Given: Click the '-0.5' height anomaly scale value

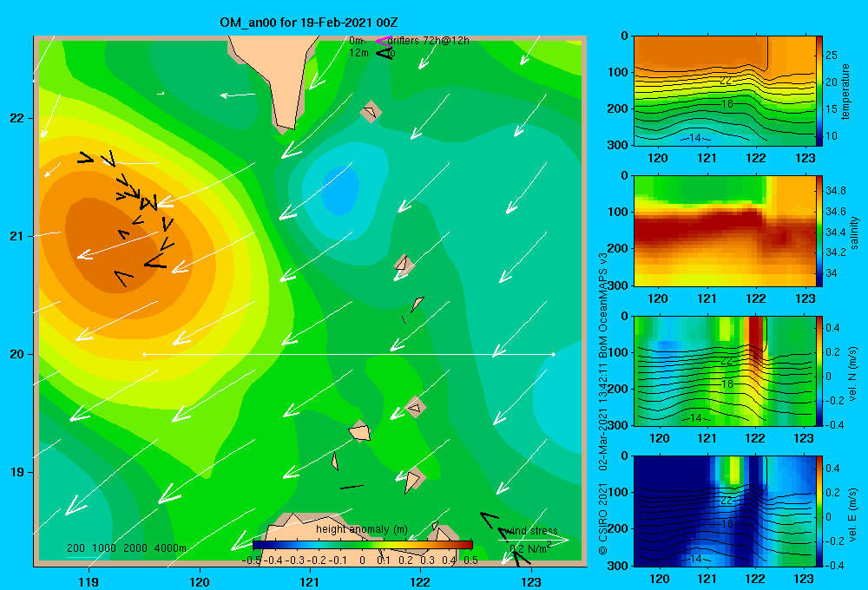Looking at the screenshot, I should click(252, 560).
